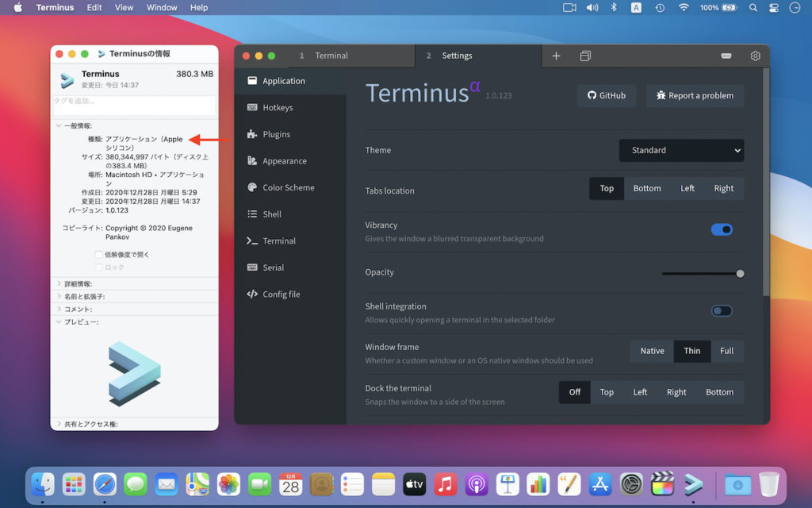This screenshot has width=812, height=508.
Task: Open the Theme dropdown
Action: 681,150
